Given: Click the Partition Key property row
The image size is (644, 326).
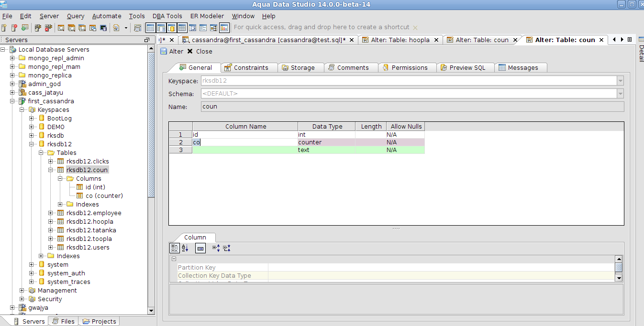Looking at the screenshot, I should click(396, 268).
